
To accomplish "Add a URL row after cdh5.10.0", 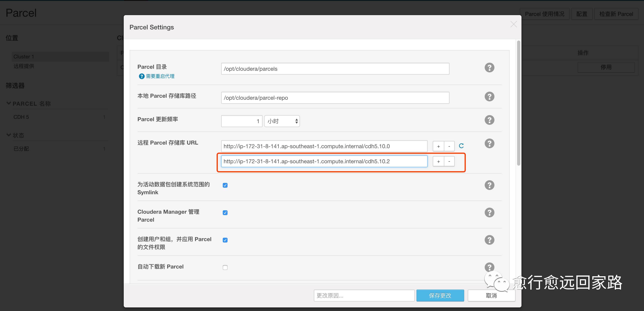I will click(x=438, y=147).
